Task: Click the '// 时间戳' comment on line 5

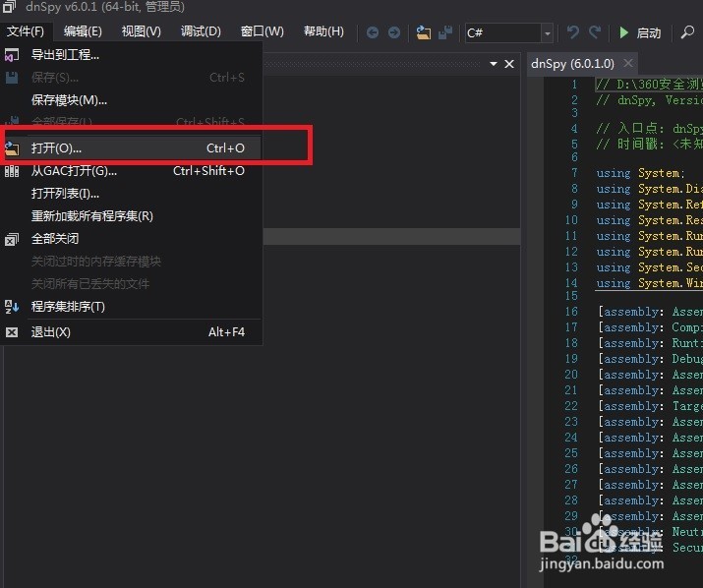Action: (649, 144)
